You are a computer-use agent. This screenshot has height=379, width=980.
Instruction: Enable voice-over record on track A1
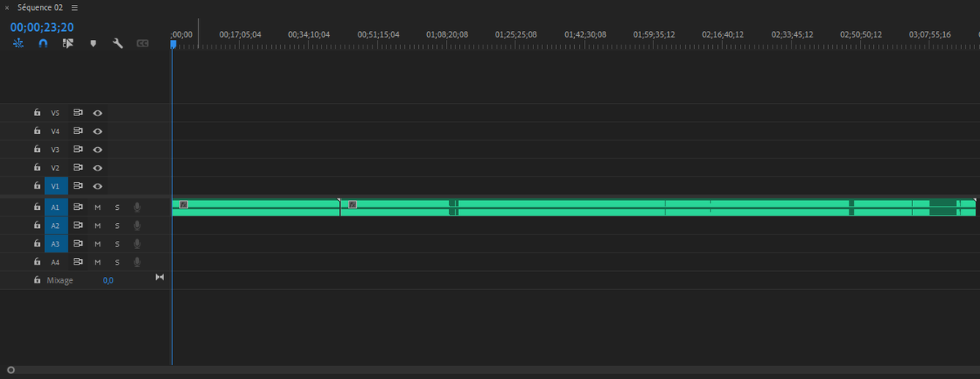[x=137, y=207]
